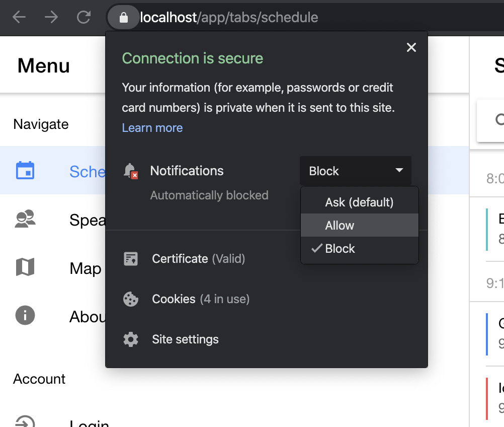The height and width of the screenshot is (427, 504).
Task: Click the Login arrow icon
Action: point(25,421)
